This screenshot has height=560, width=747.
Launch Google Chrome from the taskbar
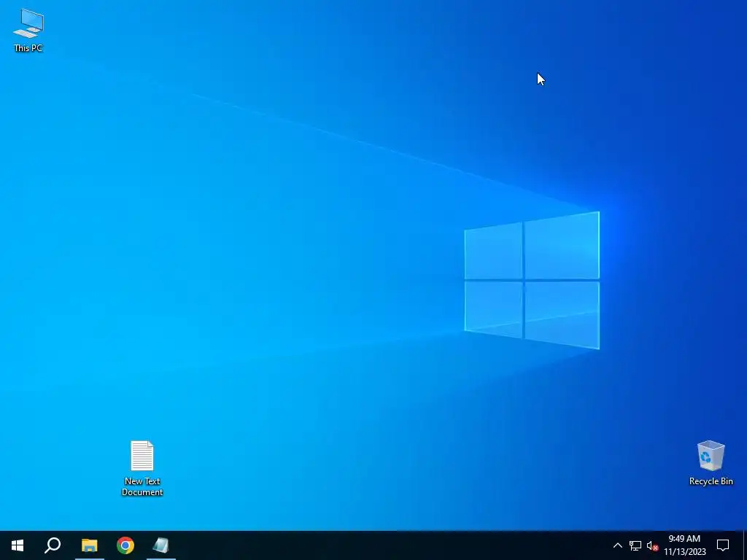coord(125,545)
